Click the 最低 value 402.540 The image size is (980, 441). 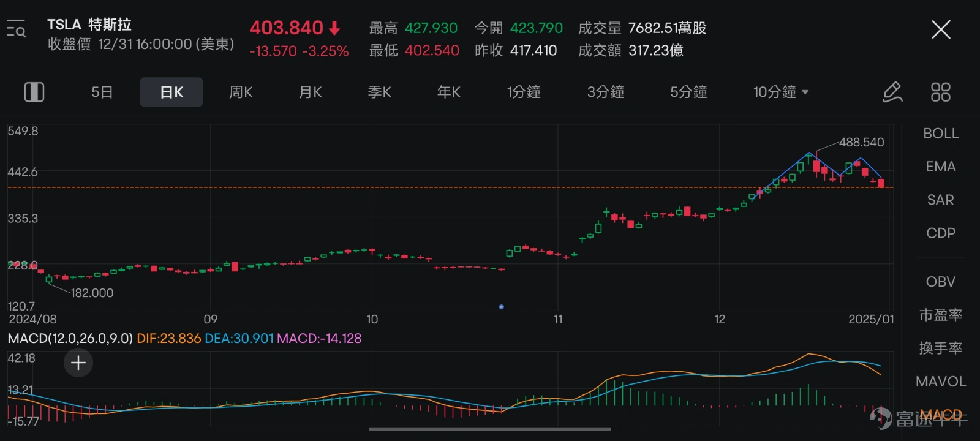point(432,50)
